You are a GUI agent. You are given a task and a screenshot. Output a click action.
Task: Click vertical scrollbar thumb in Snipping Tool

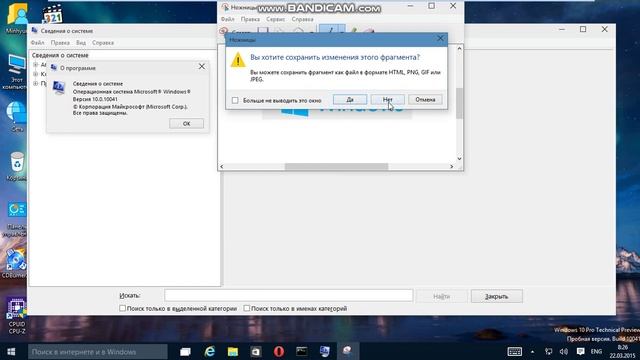tap(459, 103)
